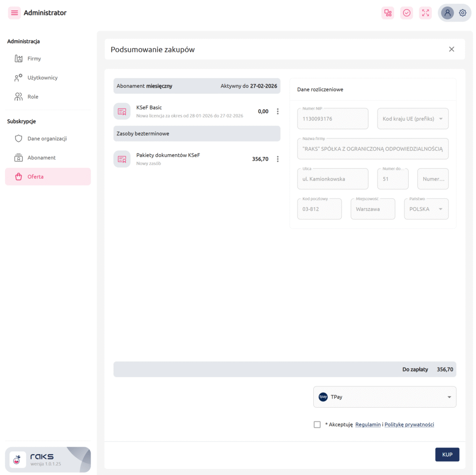Image resolution: width=476 pixels, height=475 pixels.
Task: Expand the Państwo POLSKA dropdown
Action: click(426, 209)
